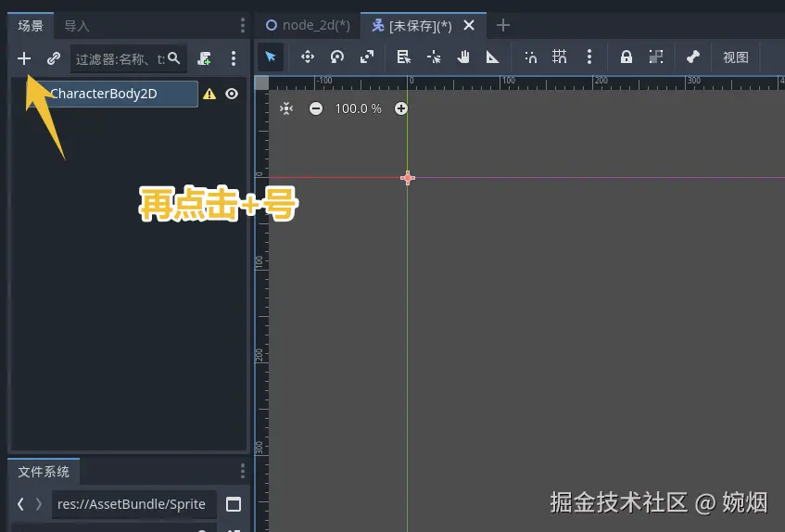Click the attach script icon

[204, 58]
